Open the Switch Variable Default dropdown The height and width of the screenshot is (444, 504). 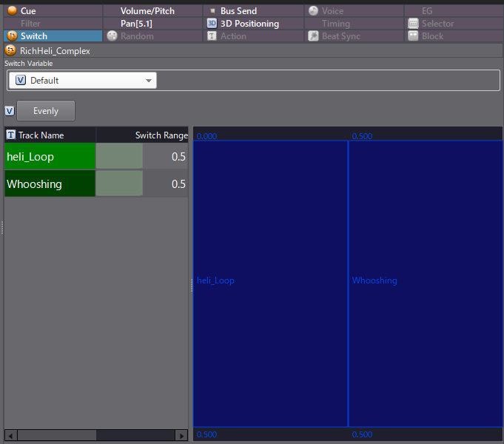[82, 80]
